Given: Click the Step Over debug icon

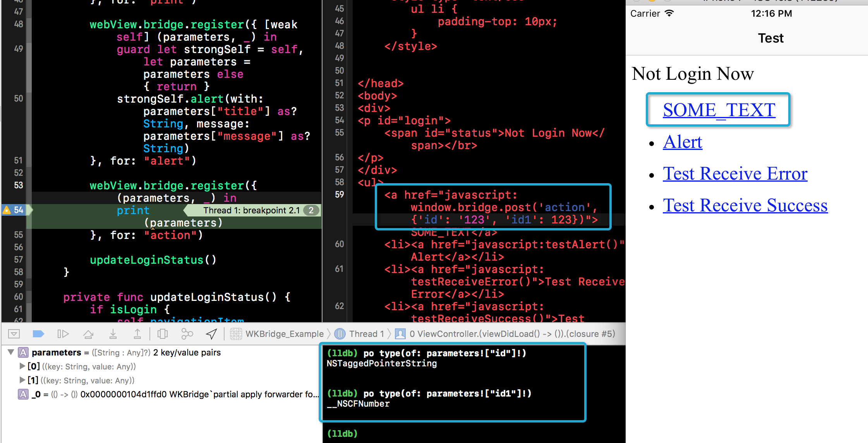Looking at the screenshot, I should point(88,334).
